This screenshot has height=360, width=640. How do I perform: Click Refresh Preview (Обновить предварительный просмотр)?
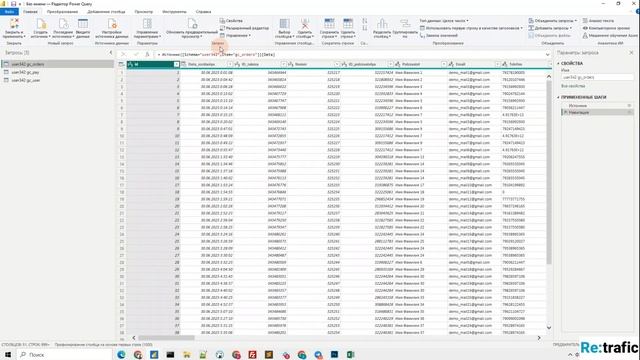click(192, 28)
